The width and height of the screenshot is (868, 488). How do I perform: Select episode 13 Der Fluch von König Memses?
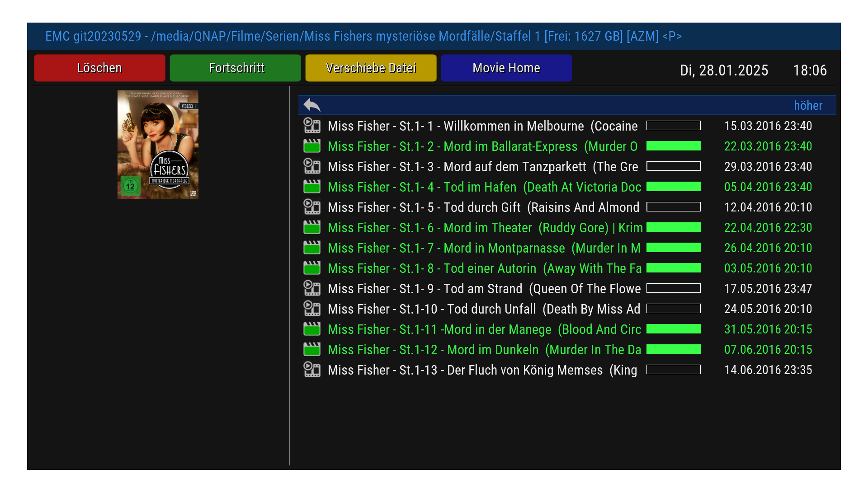tap(482, 370)
